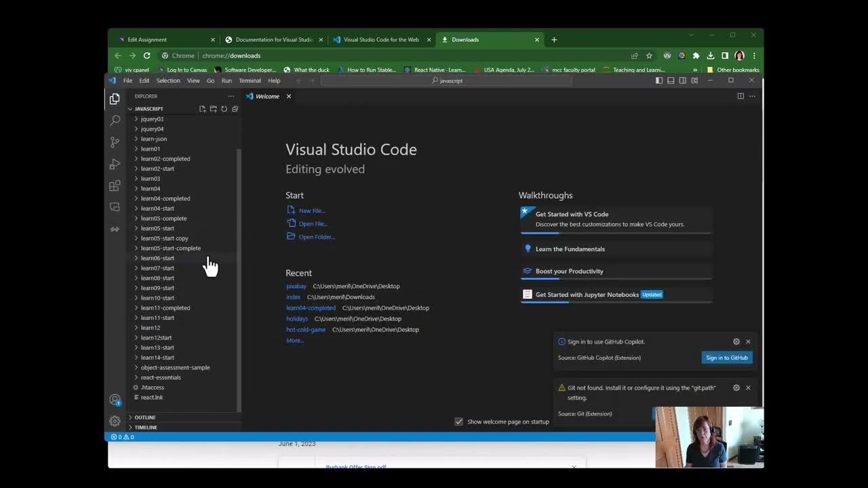868x488 pixels.
Task: Reload the Chrome page
Action: pos(146,56)
